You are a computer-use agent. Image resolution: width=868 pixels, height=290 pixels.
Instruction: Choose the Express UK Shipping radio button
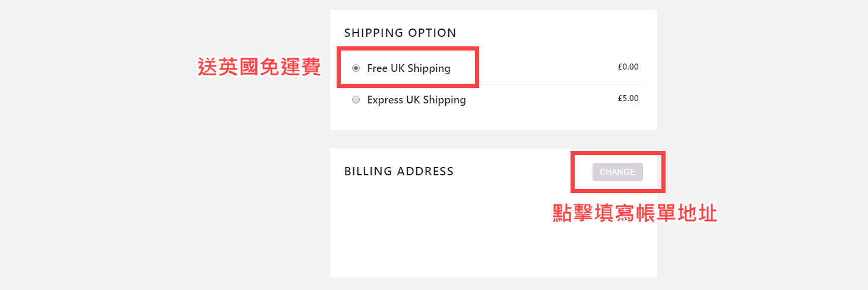(x=356, y=100)
